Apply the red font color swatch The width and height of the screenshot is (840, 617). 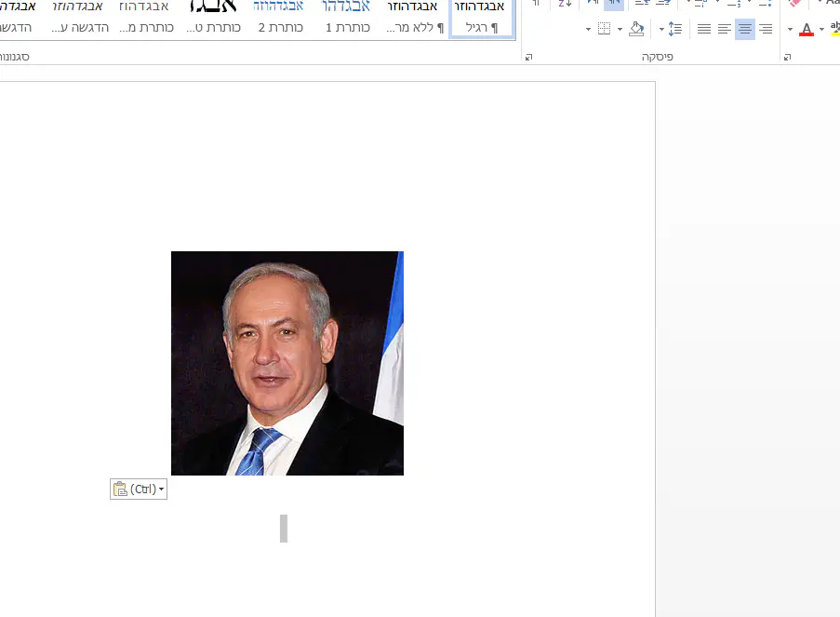coord(807,30)
